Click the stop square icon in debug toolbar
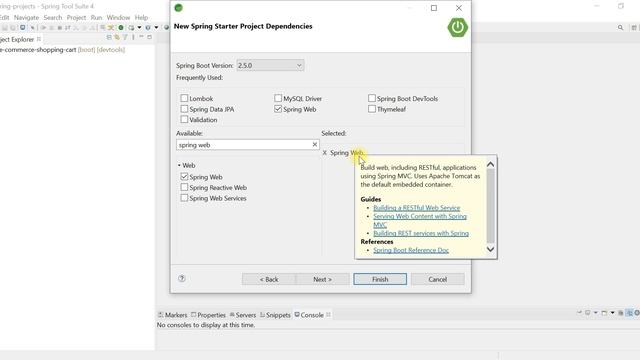 60,28
